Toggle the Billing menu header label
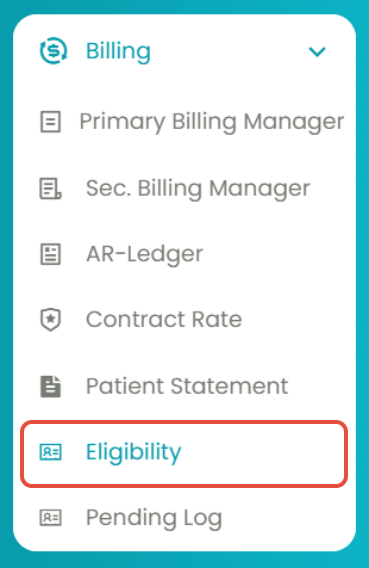 pyautogui.click(x=118, y=51)
